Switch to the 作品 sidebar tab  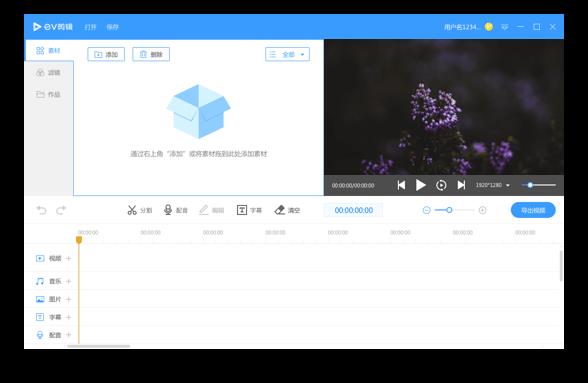[x=49, y=95]
